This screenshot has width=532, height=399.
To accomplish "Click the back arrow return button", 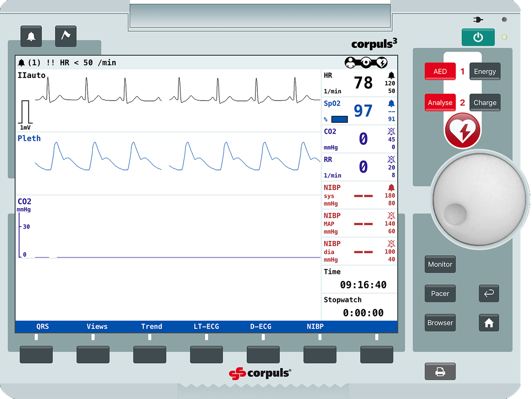I will tap(489, 293).
